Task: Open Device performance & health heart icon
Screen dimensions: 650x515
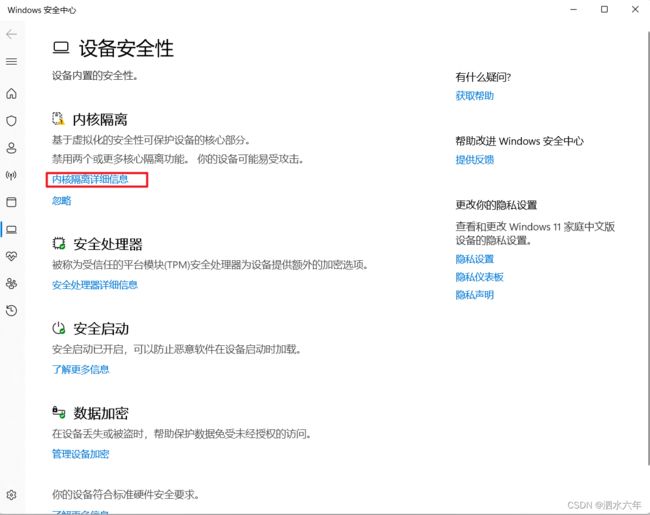Action: 12,256
